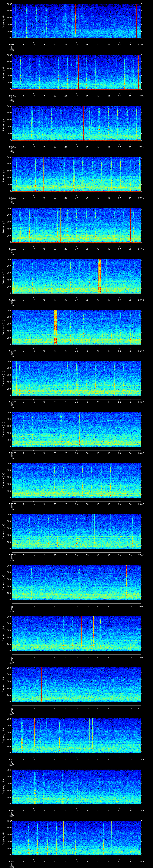Select the 50:00 end time label
The width and height of the screenshot is (153, 868).
[x=141, y=198]
